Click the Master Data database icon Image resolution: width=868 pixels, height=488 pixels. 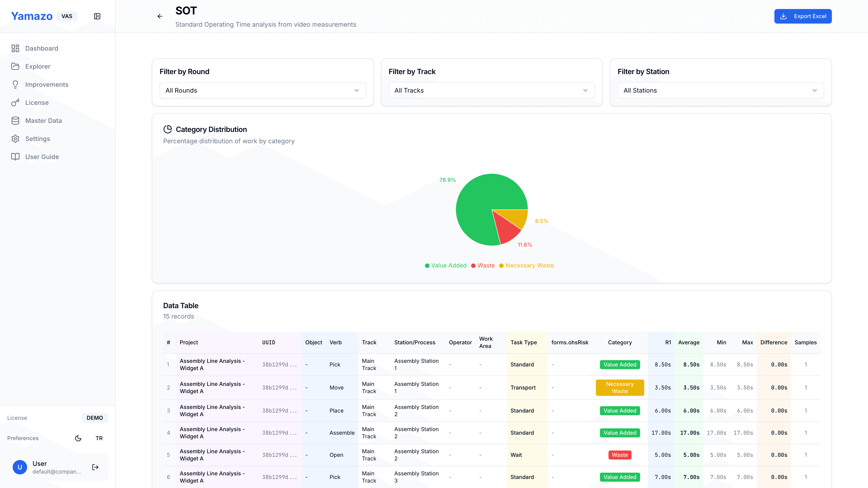tap(15, 121)
